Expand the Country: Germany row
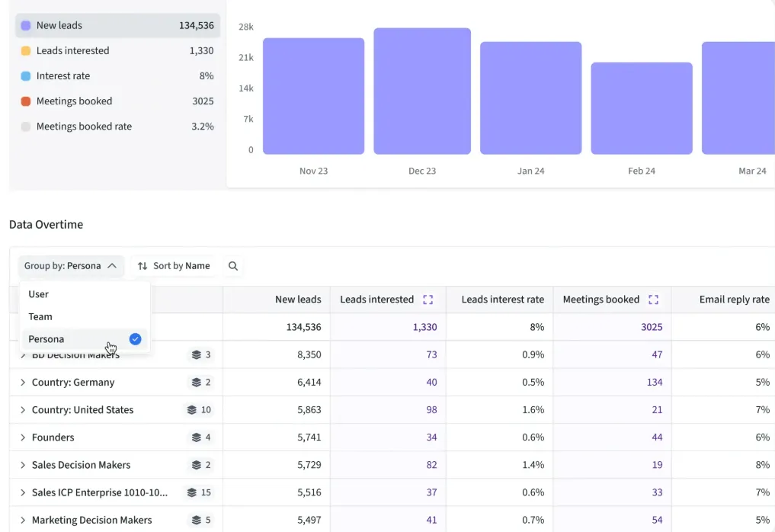The image size is (775, 532). pos(23,383)
